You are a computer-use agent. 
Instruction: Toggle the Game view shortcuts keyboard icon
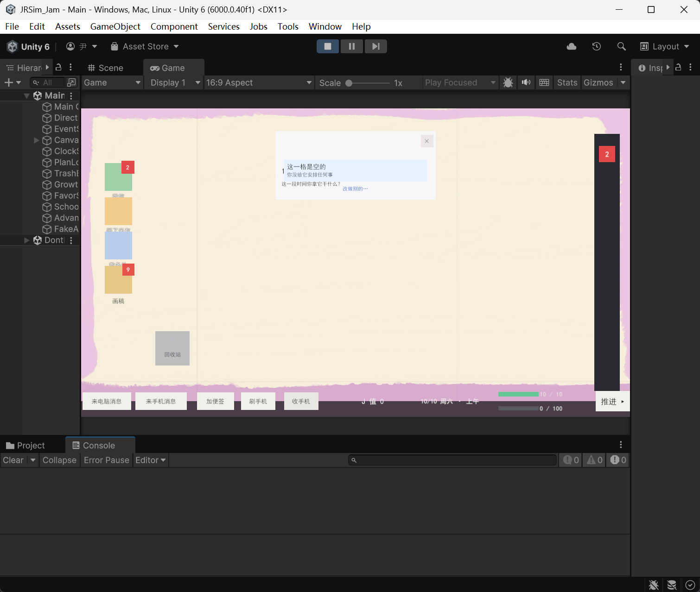coord(544,82)
